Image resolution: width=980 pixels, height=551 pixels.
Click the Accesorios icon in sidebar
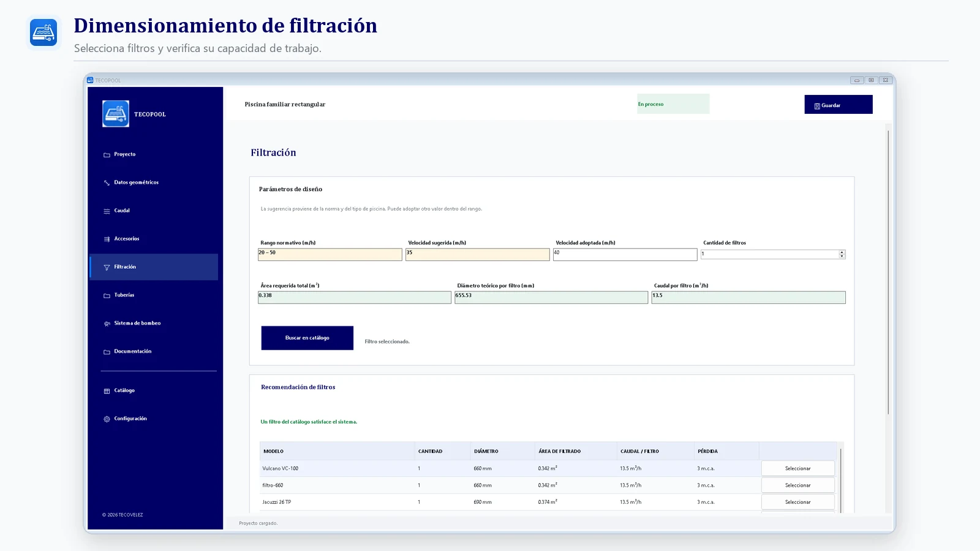[x=107, y=239]
